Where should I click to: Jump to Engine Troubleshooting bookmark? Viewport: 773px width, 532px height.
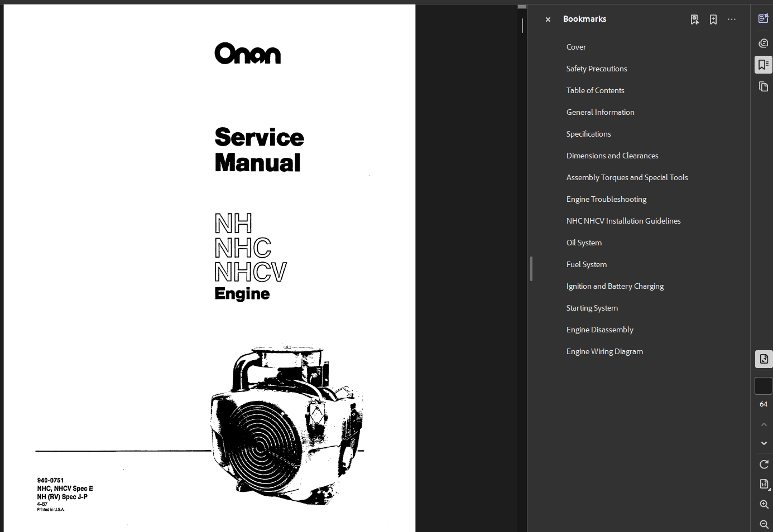[606, 199]
